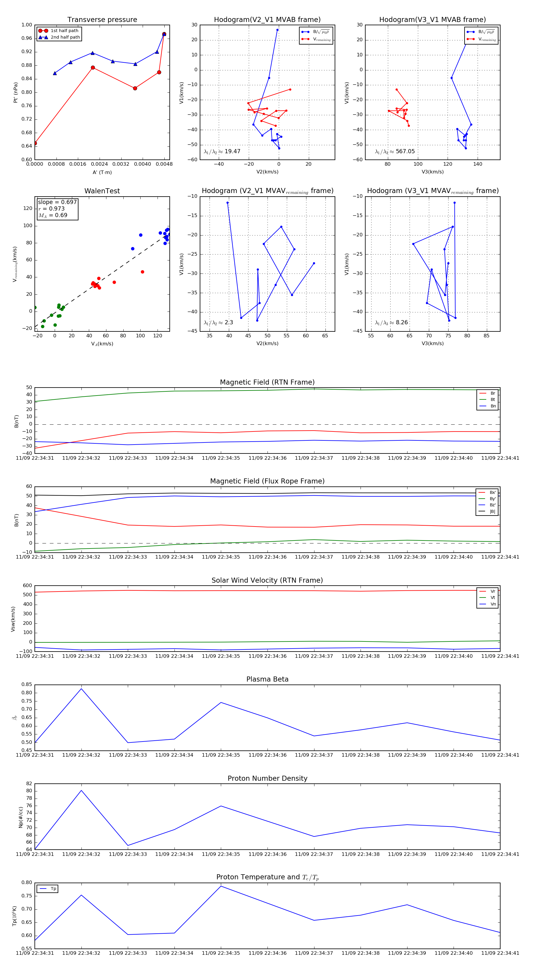Image resolution: width=535 pixels, height=980 pixels.
Task: Click the V3(km/s) x-axis label under V3_V1 MVAB hodogram
Action: [x=432, y=172]
